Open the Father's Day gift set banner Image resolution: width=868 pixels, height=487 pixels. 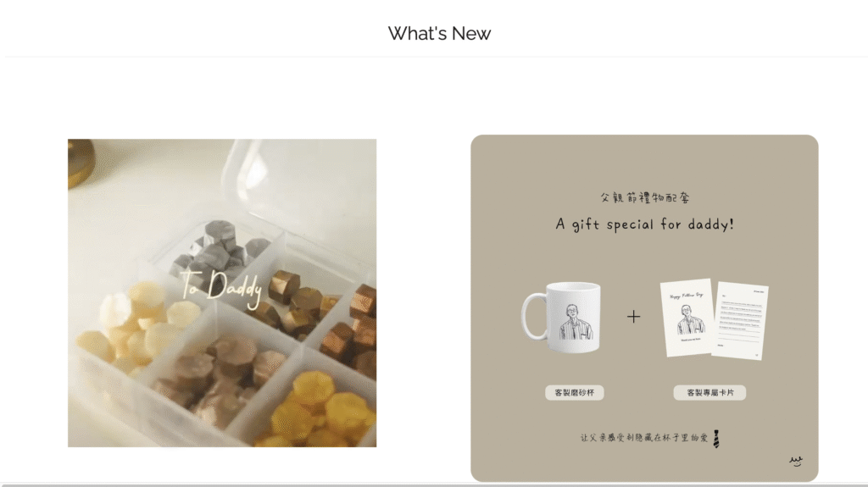pyautogui.click(x=644, y=307)
